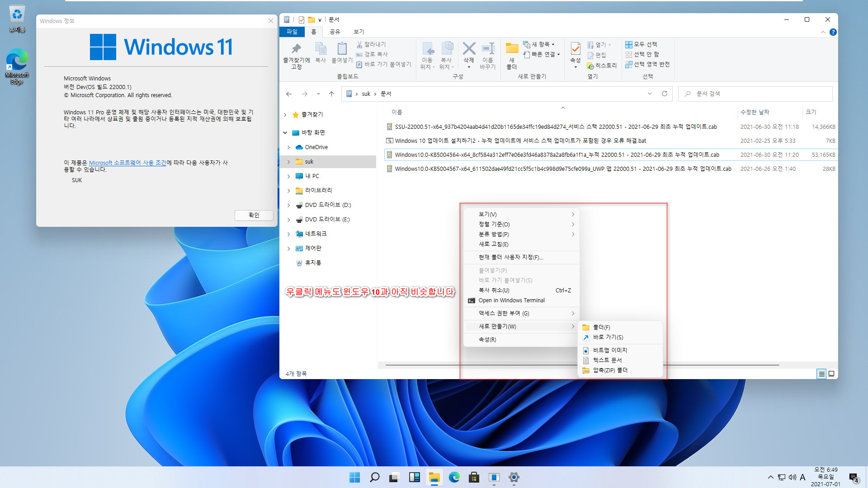Switch to the View ribbon tab
868x488 pixels.
point(359,32)
